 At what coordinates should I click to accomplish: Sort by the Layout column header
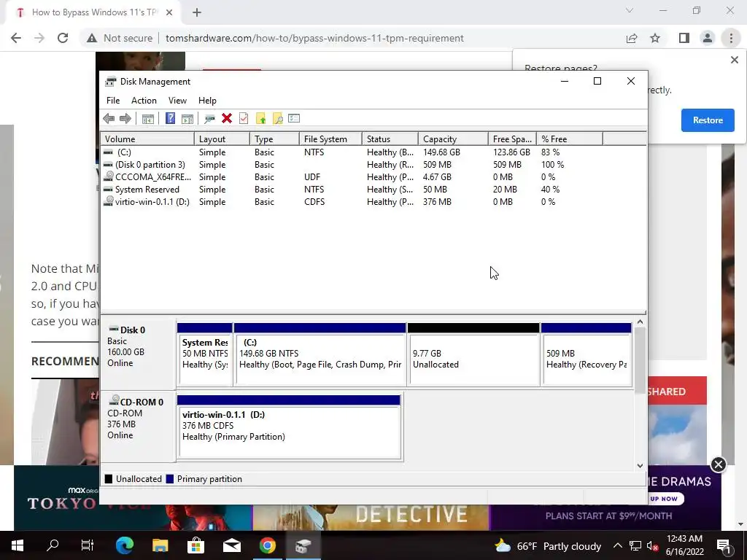coord(222,139)
